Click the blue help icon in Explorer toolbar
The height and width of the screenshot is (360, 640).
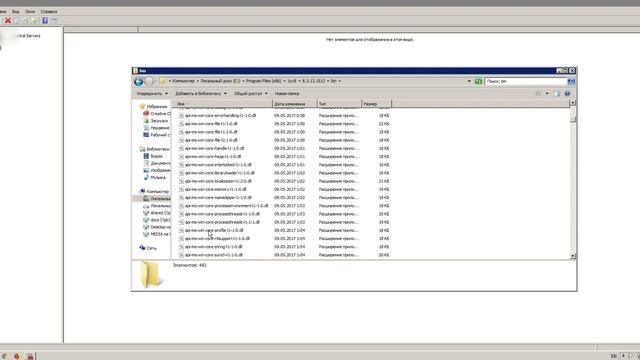pyautogui.click(x=567, y=93)
